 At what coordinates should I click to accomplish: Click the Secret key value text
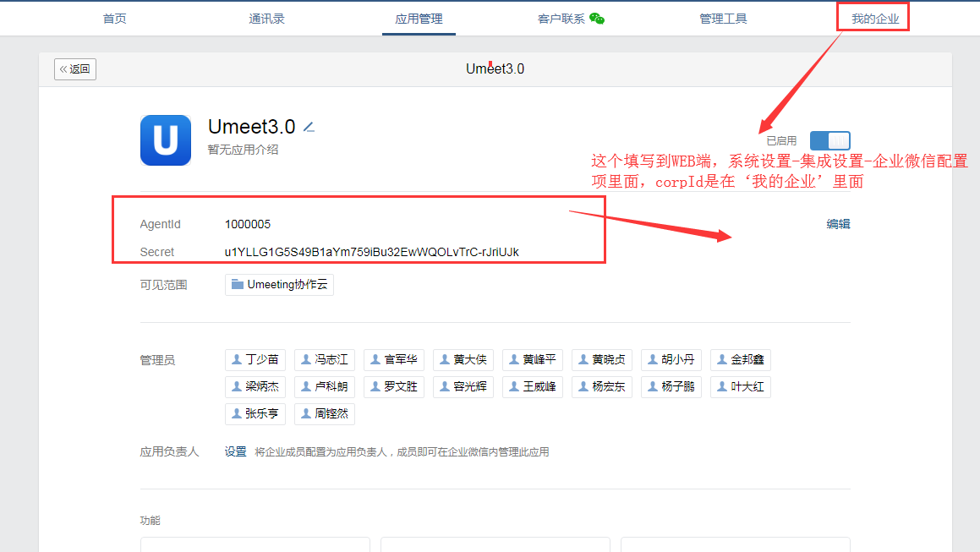coord(371,252)
